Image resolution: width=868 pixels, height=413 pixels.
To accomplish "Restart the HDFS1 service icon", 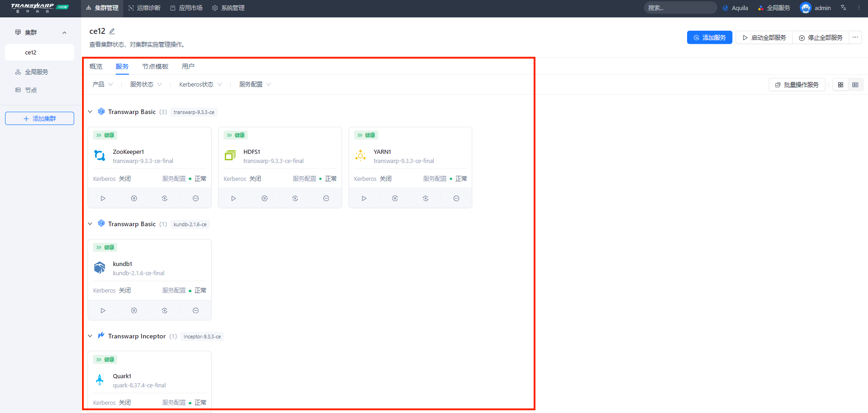I will coord(295,198).
